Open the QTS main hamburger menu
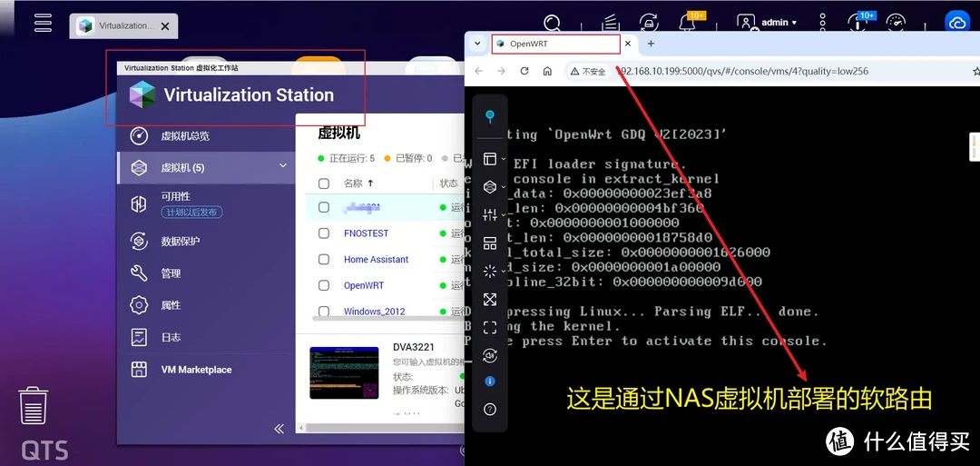The width and height of the screenshot is (980, 466). (44, 22)
